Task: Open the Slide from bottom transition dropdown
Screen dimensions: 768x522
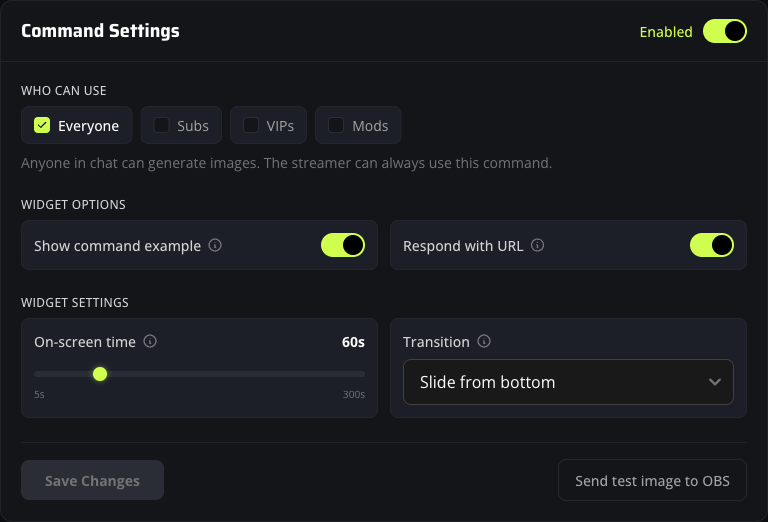Action: [x=568, y=382]
